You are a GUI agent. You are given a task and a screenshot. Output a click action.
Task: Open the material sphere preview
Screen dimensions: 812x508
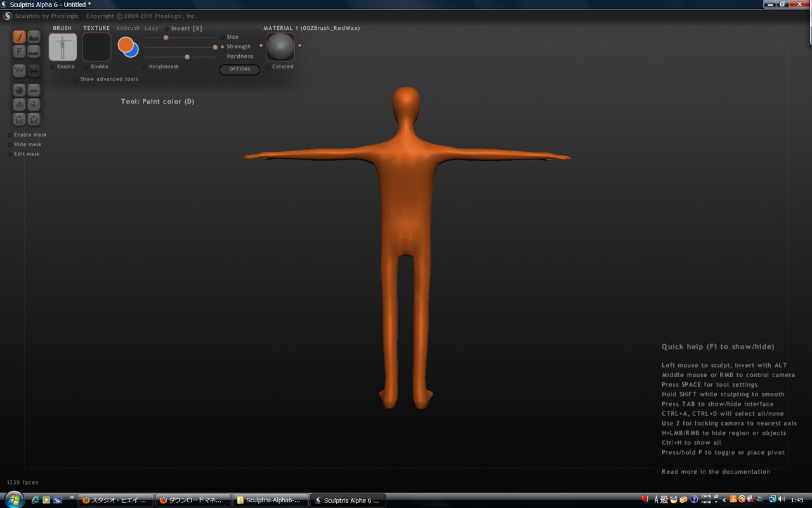click(x=280, y=47)
